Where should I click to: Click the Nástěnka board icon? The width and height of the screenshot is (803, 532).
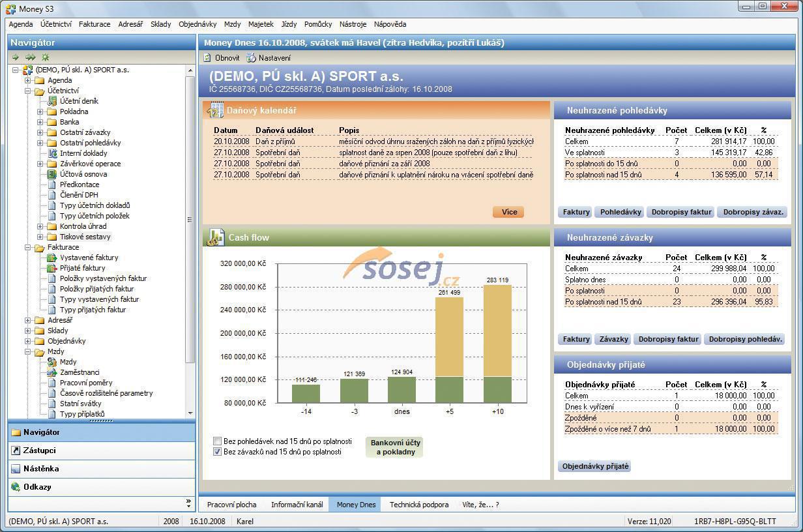[x=16, y=469]
